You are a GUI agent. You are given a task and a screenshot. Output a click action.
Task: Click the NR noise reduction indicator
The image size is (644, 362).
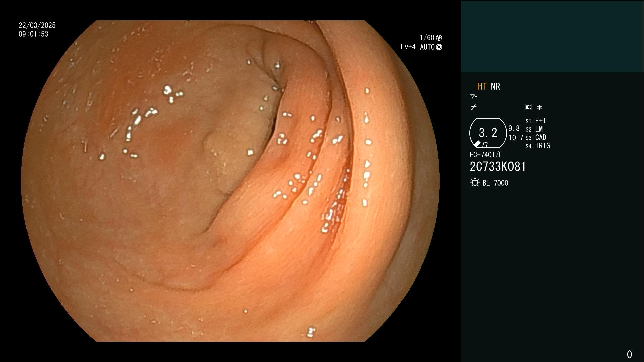coord(495,86)
